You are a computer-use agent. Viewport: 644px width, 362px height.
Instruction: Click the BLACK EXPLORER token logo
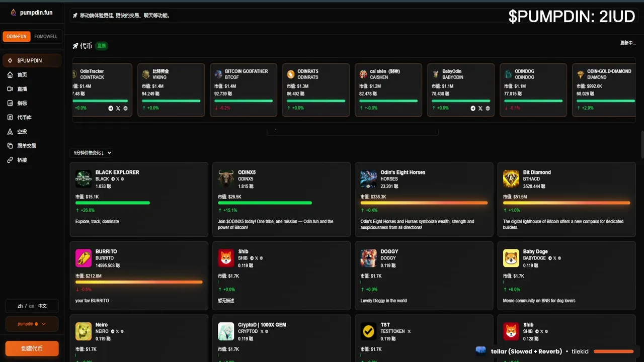(84, 178)
